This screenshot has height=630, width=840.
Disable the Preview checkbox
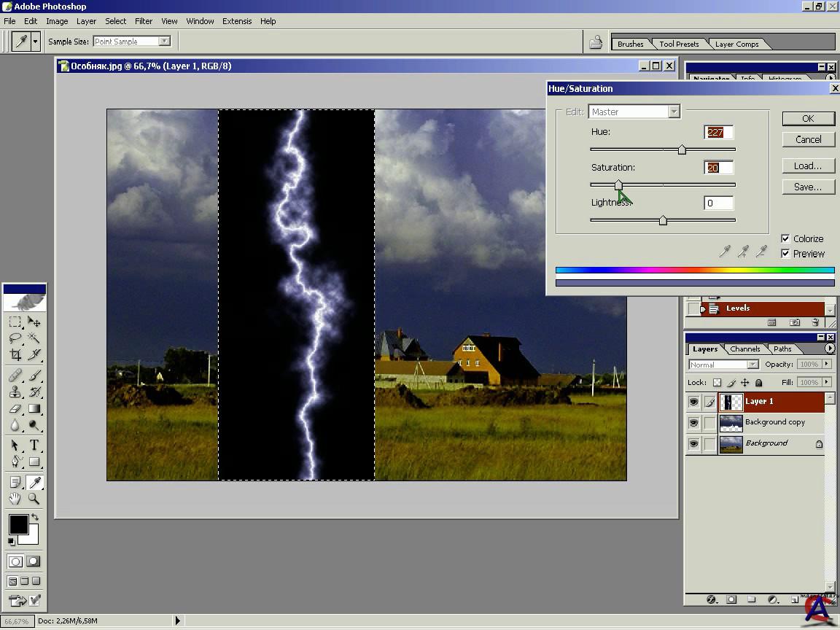coord(785,254)
